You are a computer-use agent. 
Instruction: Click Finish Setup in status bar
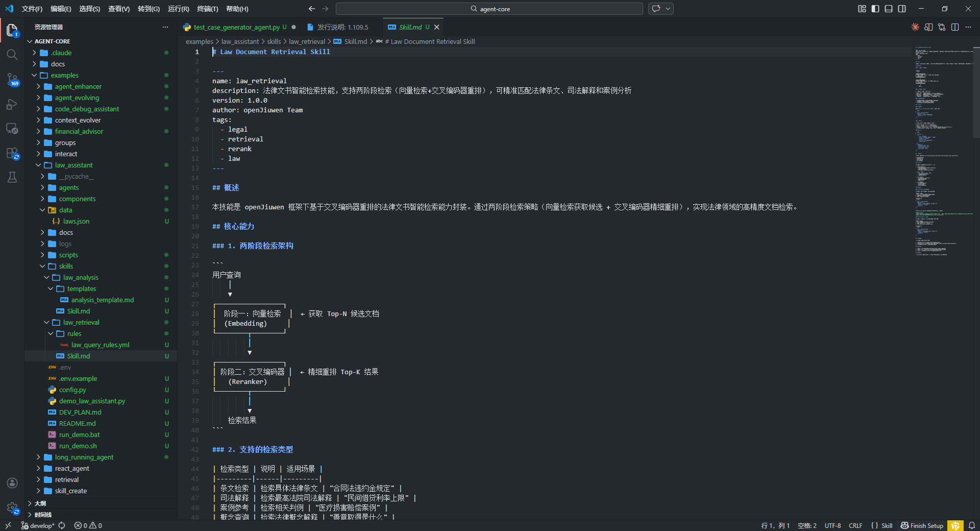[922, 525]
